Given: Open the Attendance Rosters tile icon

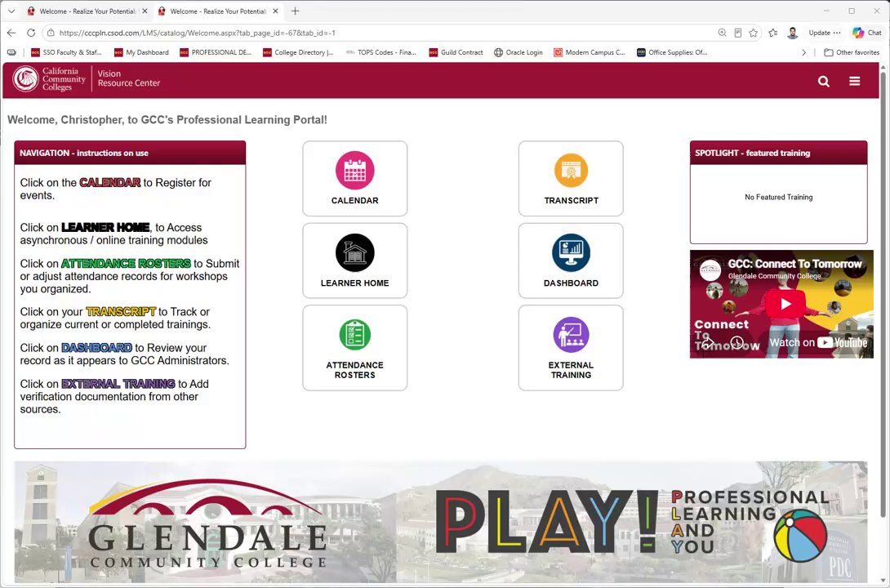Looking at the screenshot, I should [x=354, y=334].
